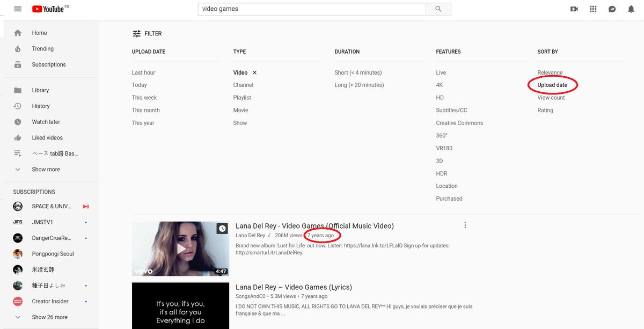
Task: Filter by Long (> 20 minutes) duration
Action: point(359,85)
